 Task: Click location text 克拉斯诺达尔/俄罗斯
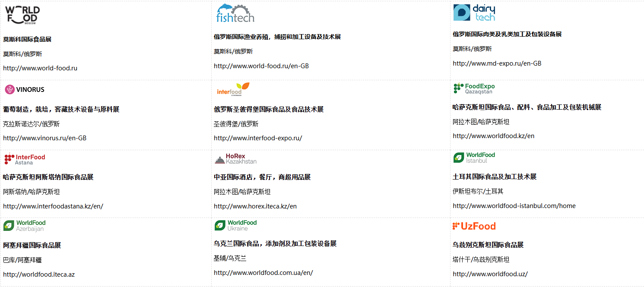pyautogui.click(x=32, y=124)
